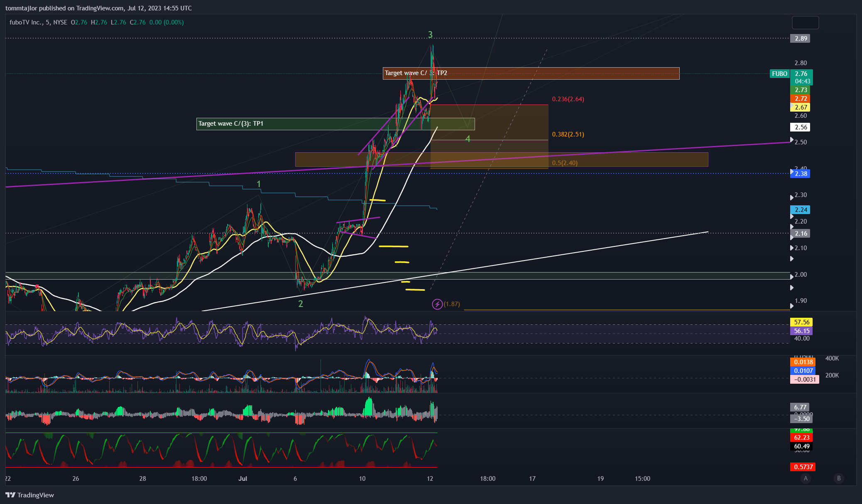Click the empty rounded box near top right
Viewport: 862px width, 504px height.
(x=805, y=22)
